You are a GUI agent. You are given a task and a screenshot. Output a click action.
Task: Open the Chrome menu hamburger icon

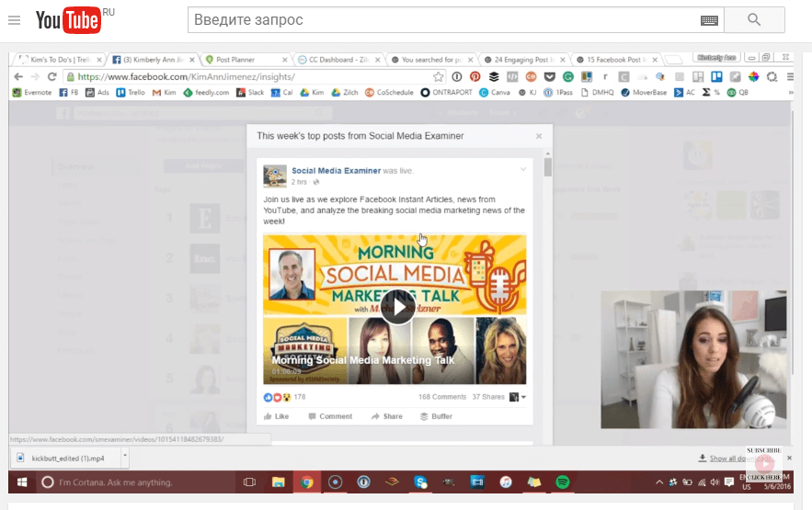click(x=790, y=76)
